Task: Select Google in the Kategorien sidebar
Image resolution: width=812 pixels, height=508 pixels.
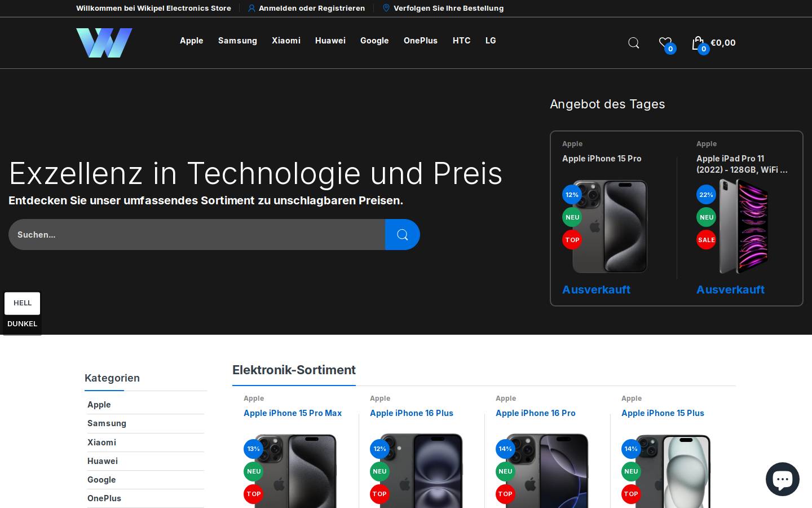Action: tap(101, 480)
